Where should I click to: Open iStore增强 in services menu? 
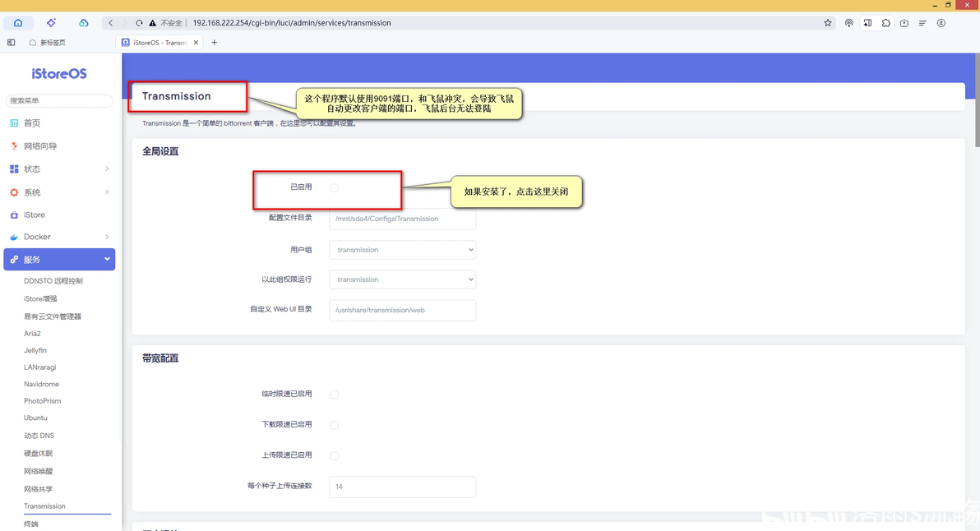pyautogui.click(x=40, y=298)
